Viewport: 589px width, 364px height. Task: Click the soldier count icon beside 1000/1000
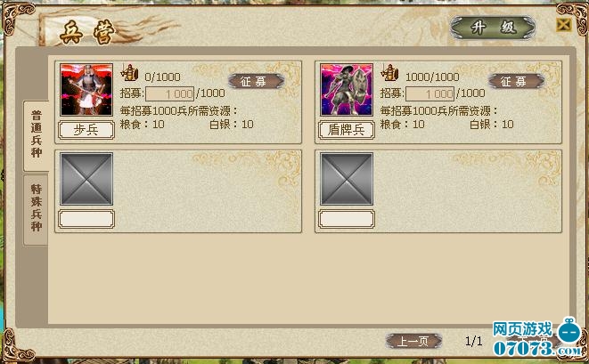click(x=389, y=72)
